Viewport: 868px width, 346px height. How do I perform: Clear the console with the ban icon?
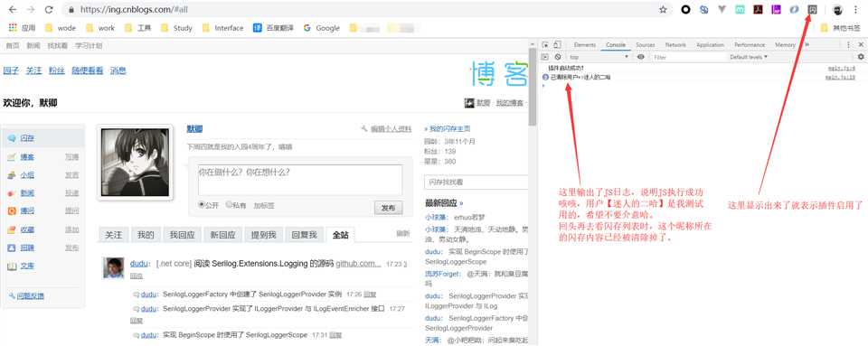click(x=558, y=57)
